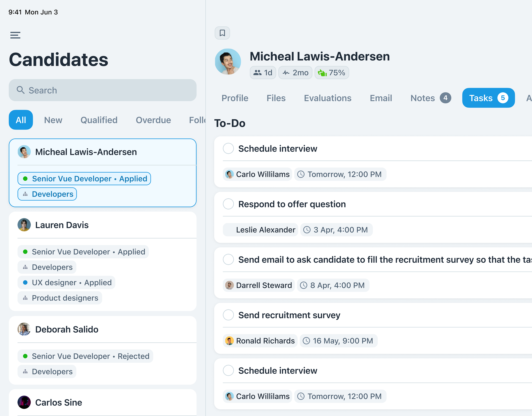The width and height of the screenshot is (532, 416).
Task: Click the thumbs-up 75% rating badge
Action: tap(332, 72)
